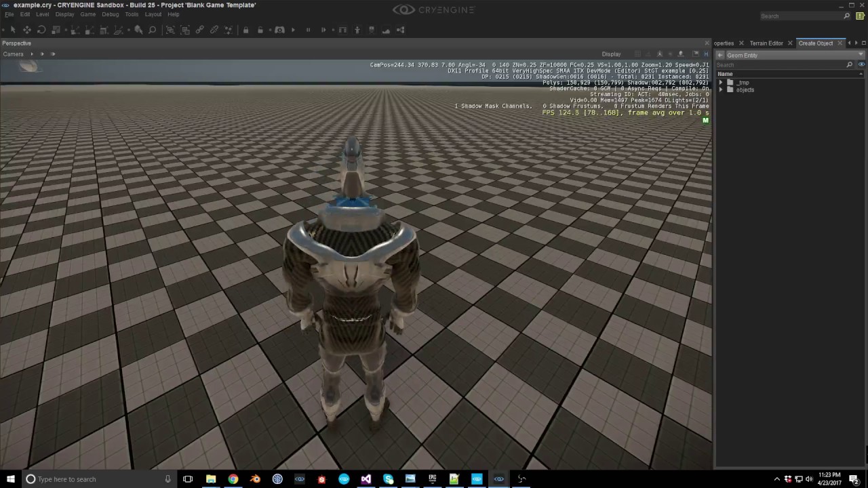Image resolution: width=868 pixels, height=488 pixels.
Task: Click the Unlink objects broken-chain icon
Action: (214, 30)
